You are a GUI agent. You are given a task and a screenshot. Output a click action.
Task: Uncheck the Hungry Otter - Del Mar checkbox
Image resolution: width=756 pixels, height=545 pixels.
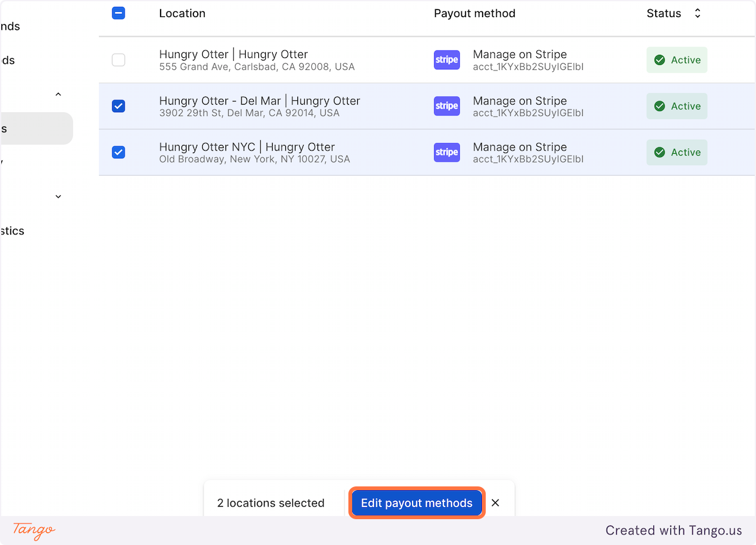tap(118, 106)
